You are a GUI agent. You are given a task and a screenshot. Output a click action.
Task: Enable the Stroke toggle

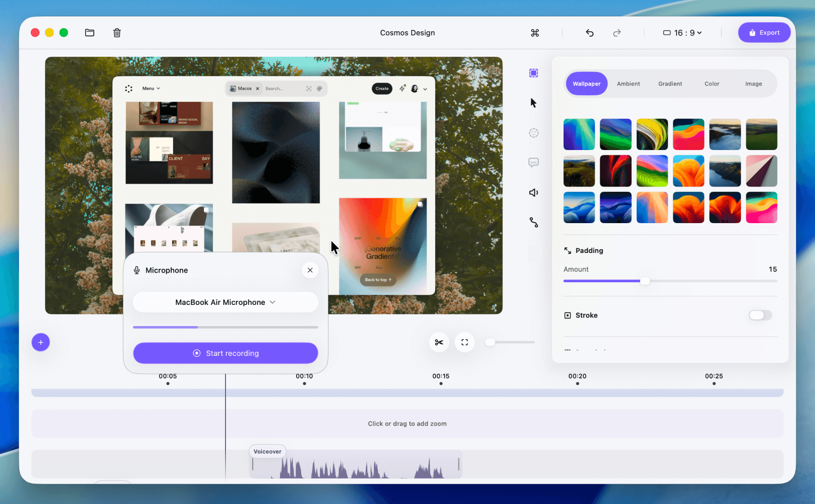(760, 315)
